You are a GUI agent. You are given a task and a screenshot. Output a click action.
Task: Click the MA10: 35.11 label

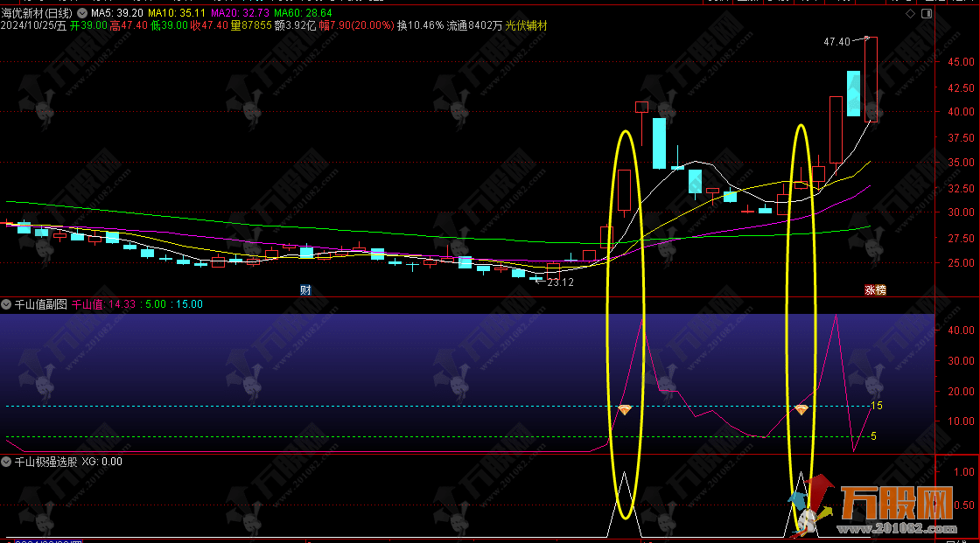[176, 12]
